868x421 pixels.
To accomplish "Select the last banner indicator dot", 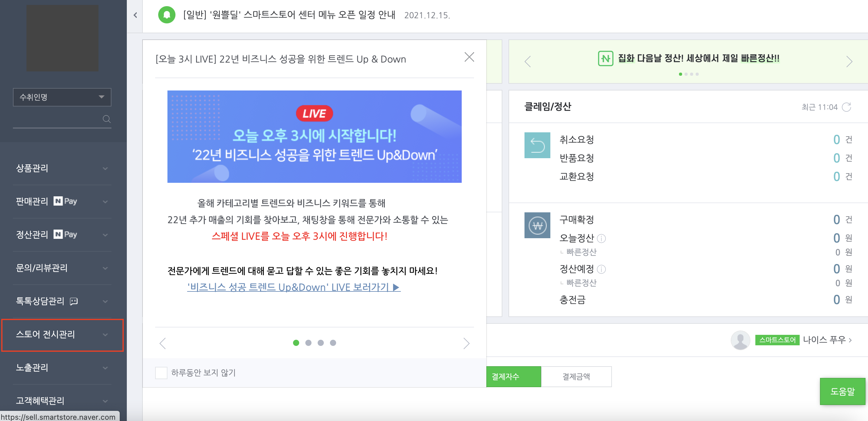I will 697,74.
